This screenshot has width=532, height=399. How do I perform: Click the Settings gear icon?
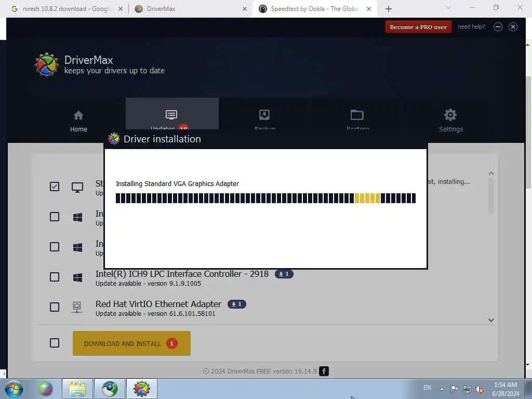click(450, 115)
